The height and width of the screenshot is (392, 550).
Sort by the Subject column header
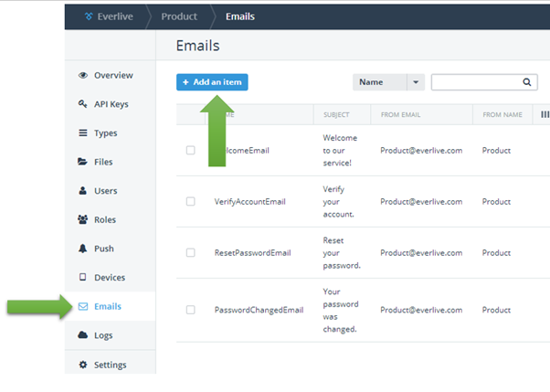pos(337,115)
